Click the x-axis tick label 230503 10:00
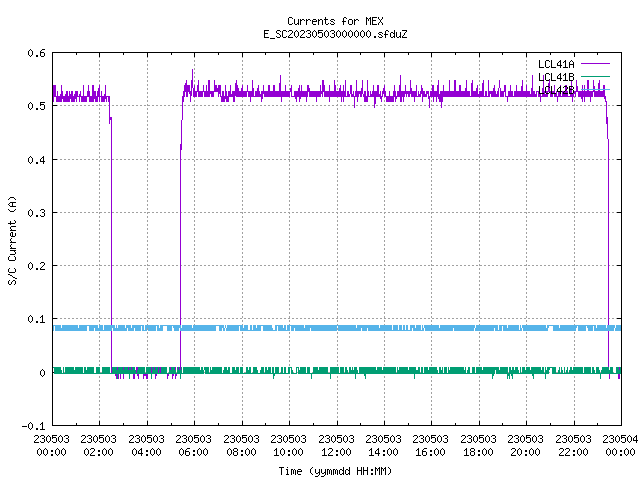The image size is (640, 480). click(x=288, y=446)
